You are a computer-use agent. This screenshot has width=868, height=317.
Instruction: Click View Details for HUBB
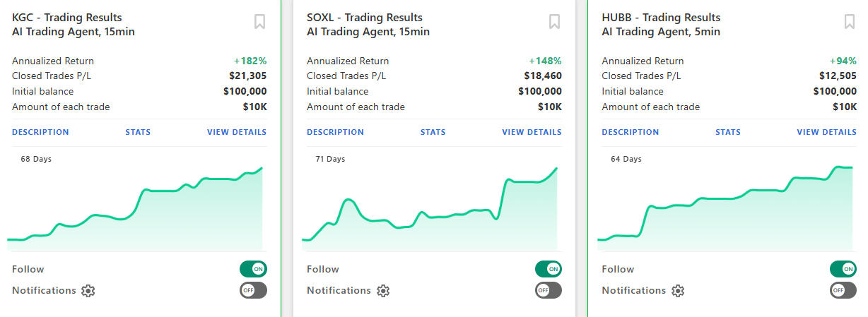826,132
